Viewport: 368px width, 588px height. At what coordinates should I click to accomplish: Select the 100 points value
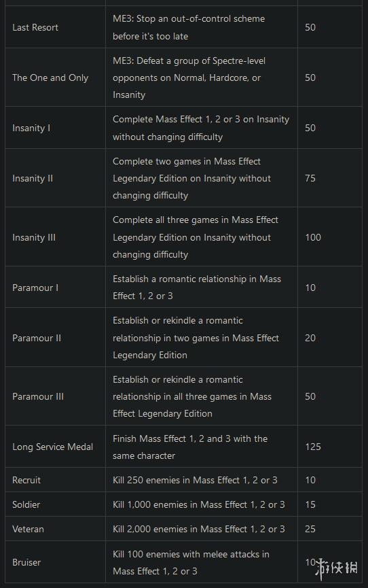[x=313, y=237]
